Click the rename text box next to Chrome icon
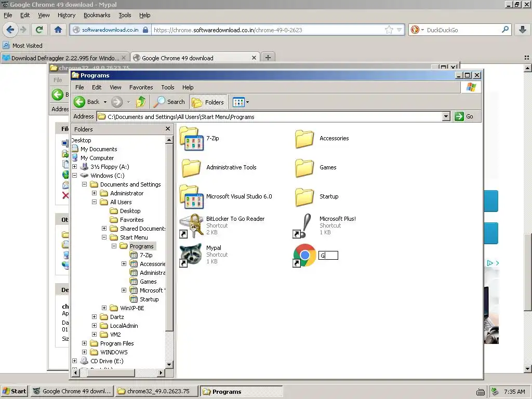 (x=328, y=255)
